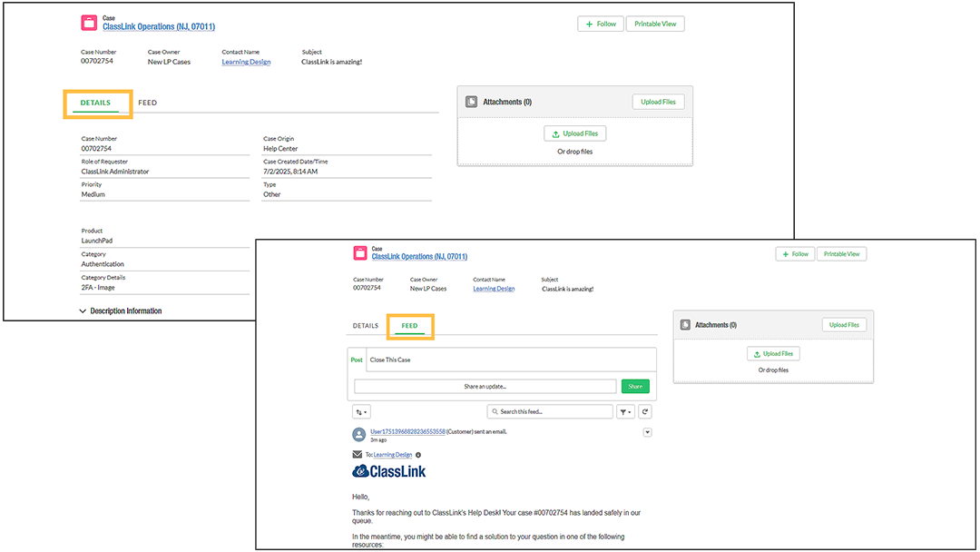Click the pink case icon in Details view
Screen dimensions: 980x552
[89, 23]
